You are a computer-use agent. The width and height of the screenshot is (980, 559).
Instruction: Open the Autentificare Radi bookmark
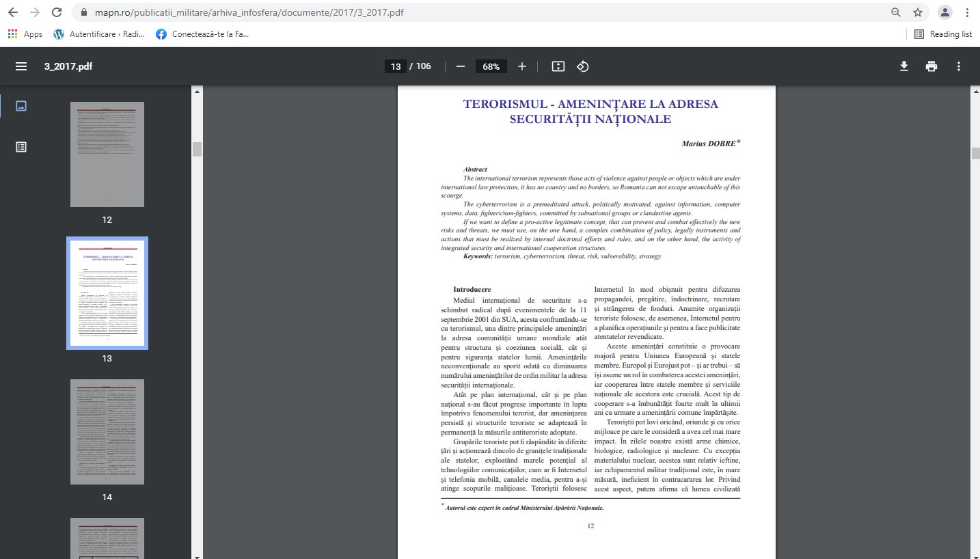(x=99, y=34)
